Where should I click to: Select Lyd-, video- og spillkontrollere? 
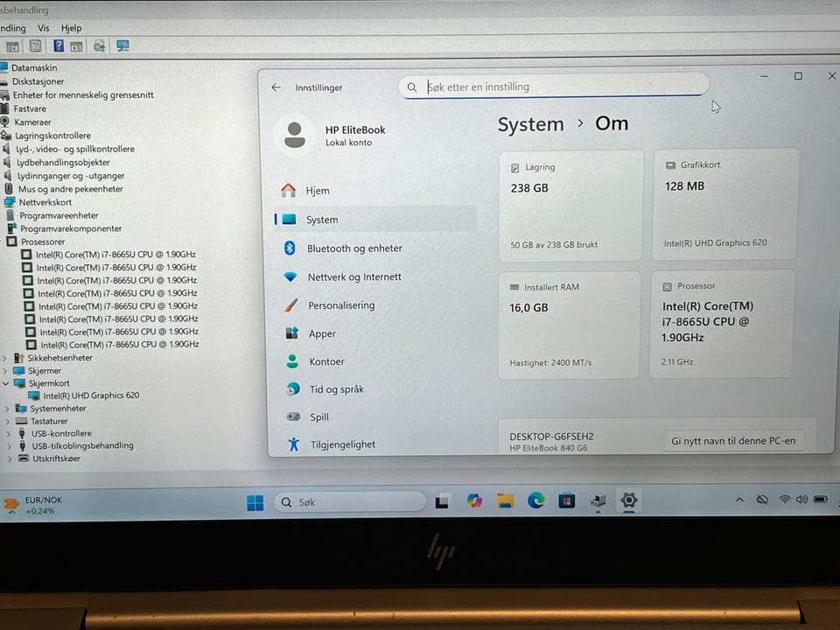[x=75, y=149]
